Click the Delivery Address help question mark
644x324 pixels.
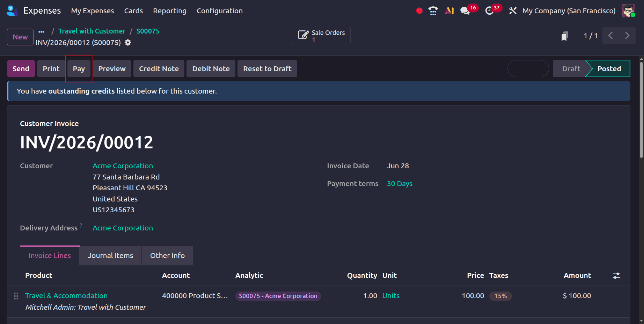pos(81,225)
